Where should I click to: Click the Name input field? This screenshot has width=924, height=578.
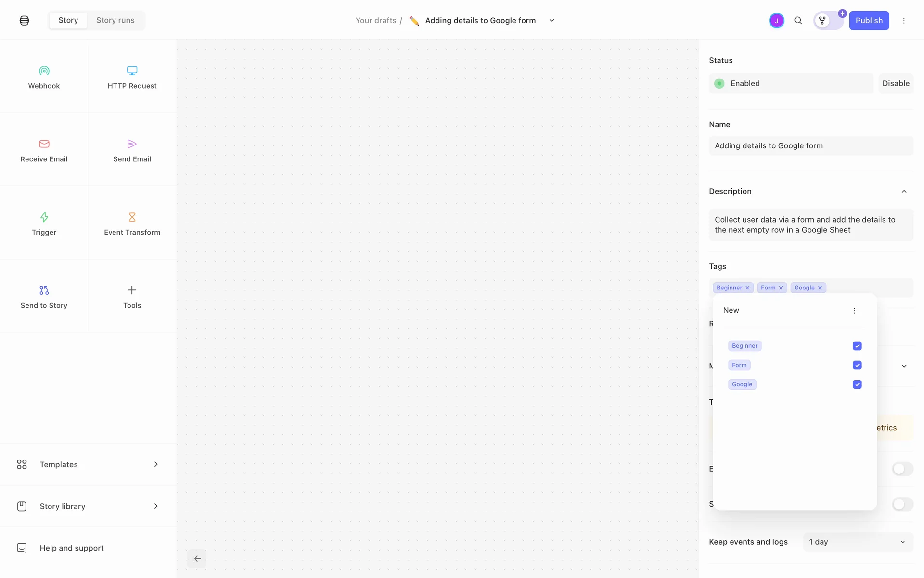[x=811, y=146]
